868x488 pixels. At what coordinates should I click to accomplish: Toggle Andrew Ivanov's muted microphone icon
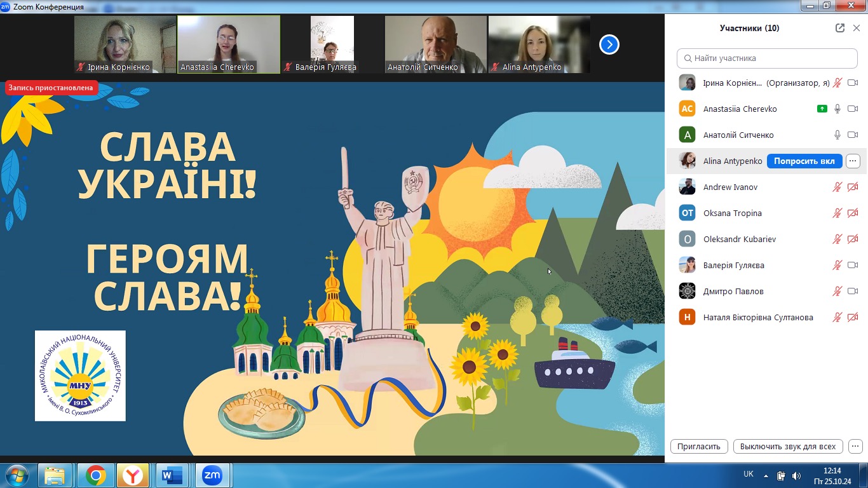(x=837, y=187)
